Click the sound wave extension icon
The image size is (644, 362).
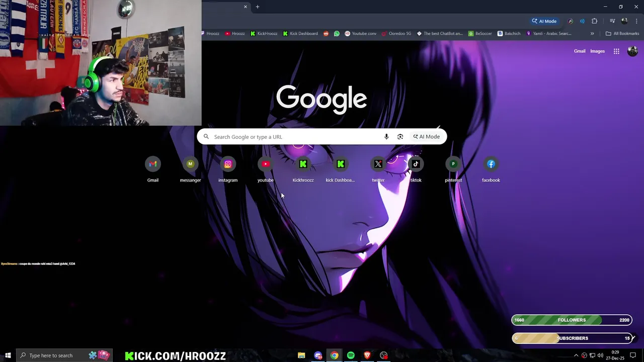pyautogui.click(x=582, y=21)
